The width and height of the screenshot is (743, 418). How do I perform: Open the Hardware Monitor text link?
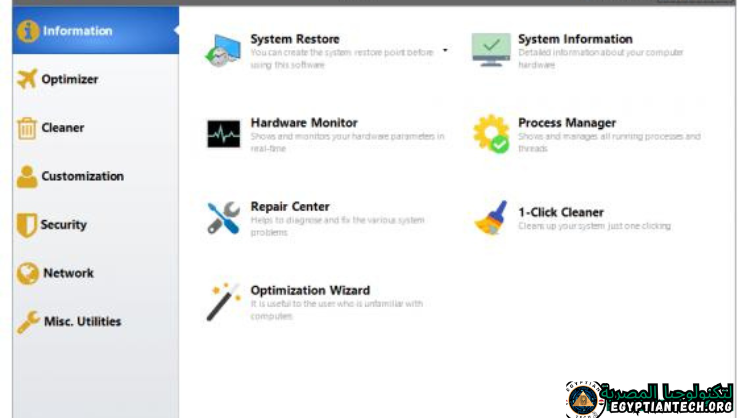tap(304, 123)
